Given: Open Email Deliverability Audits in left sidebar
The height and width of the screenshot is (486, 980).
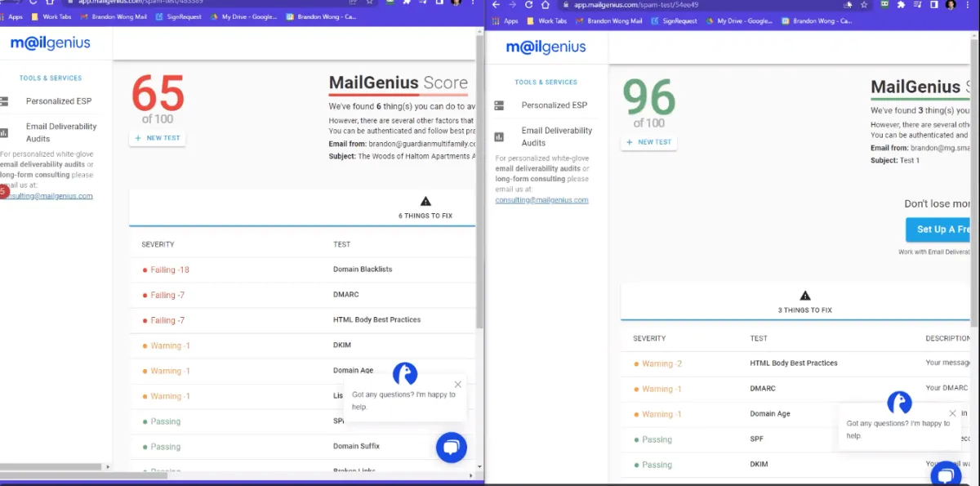Looking at the screenshot, I should click(61, 132).
